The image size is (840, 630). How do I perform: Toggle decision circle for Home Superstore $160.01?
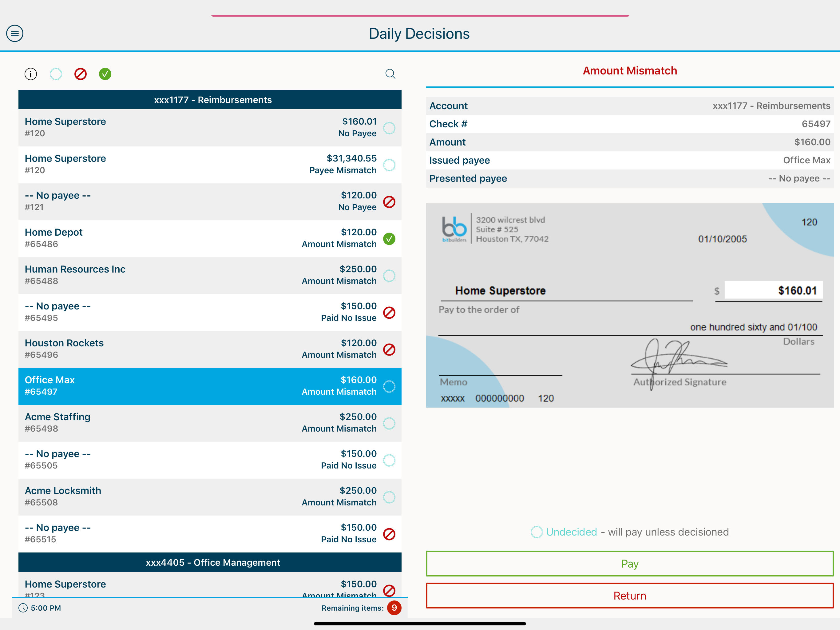click(x=389, y=128)
